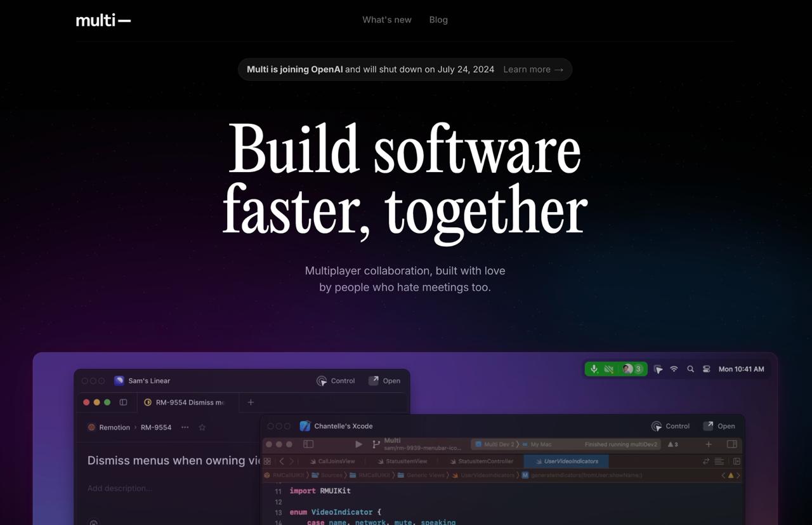Click the Multi cursor icon in the menu bar
The height and width of the screenshot is (525, 812).
(x=658, y=369)
